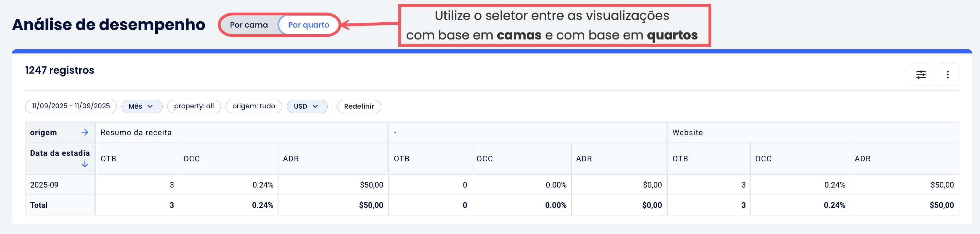Image resolution: width=980 pixels, height=234 pixels.
Task: Click the origem: tudo filter chip
Action: [253, 106]
